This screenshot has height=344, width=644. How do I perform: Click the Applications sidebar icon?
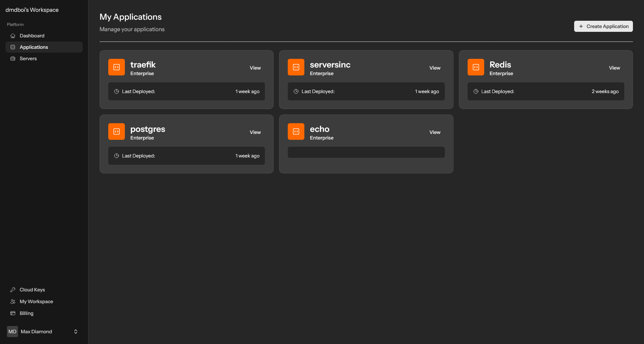13,47
